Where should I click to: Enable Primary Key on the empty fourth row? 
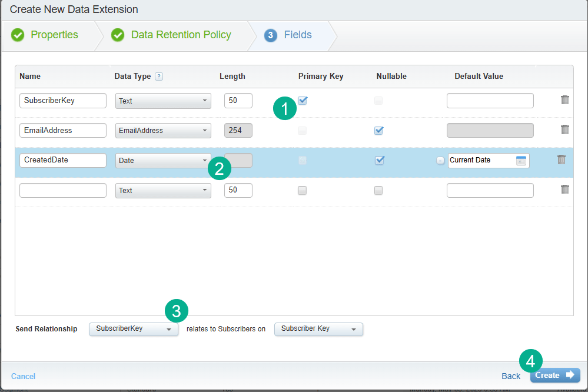point(303,190)
